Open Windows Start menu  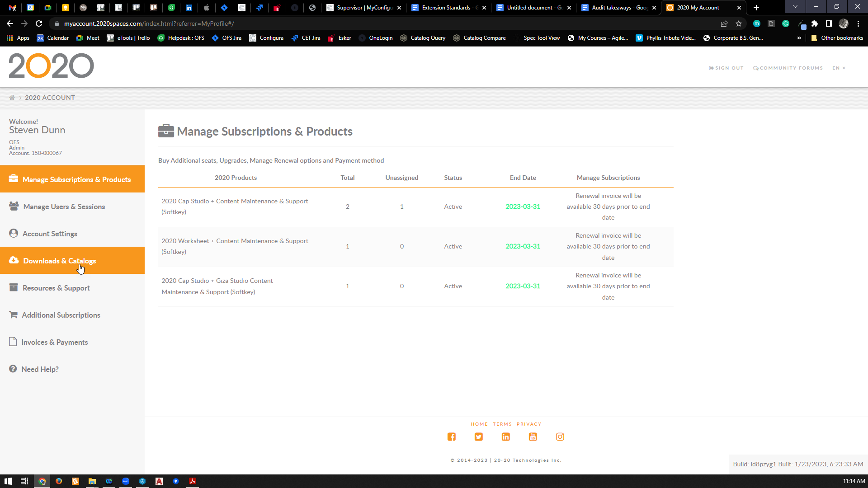[x=8, y=481]
